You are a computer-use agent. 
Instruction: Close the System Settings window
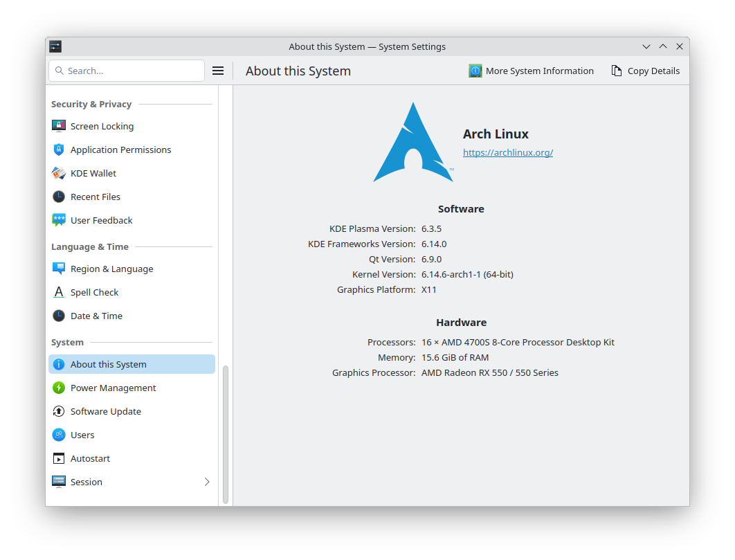click(679, 46)
